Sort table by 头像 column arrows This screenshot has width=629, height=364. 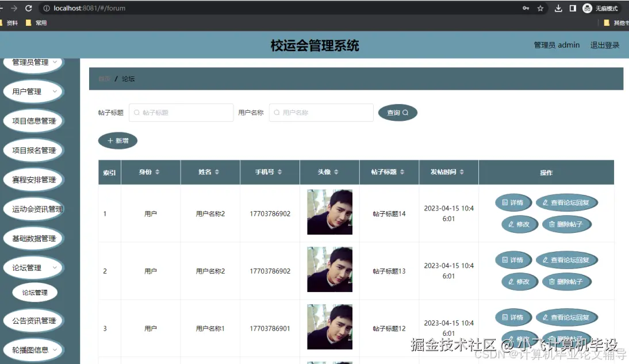point(336,172)
